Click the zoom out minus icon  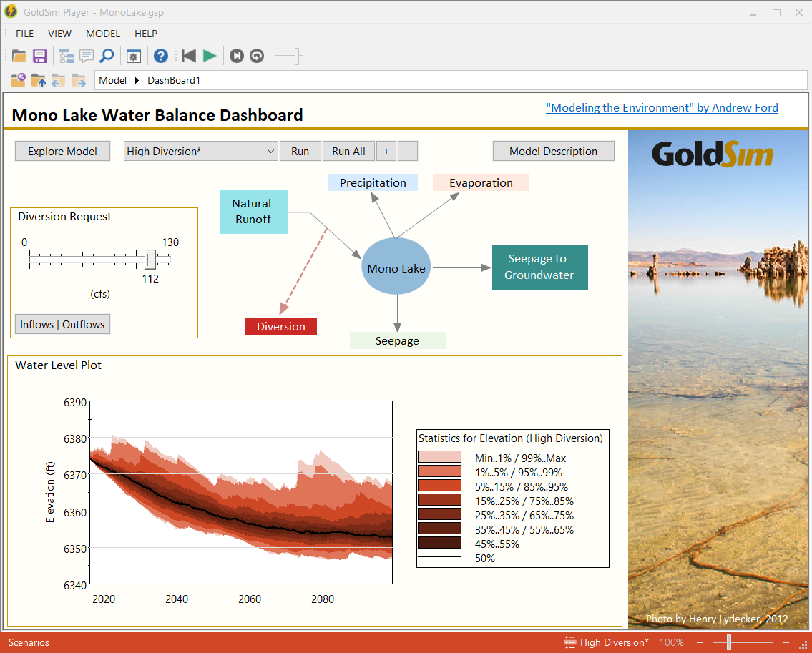pyautogui.click(x=700, y=643)
